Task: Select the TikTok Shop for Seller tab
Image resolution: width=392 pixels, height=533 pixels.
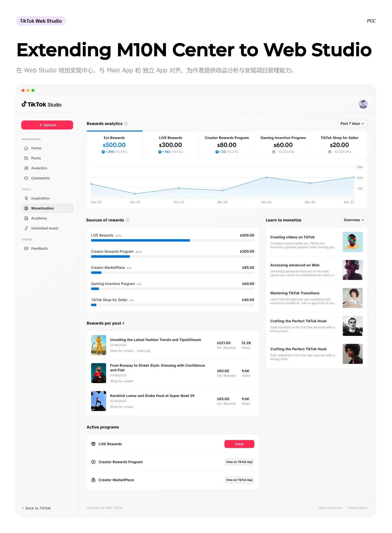Action: coord(339,145)
